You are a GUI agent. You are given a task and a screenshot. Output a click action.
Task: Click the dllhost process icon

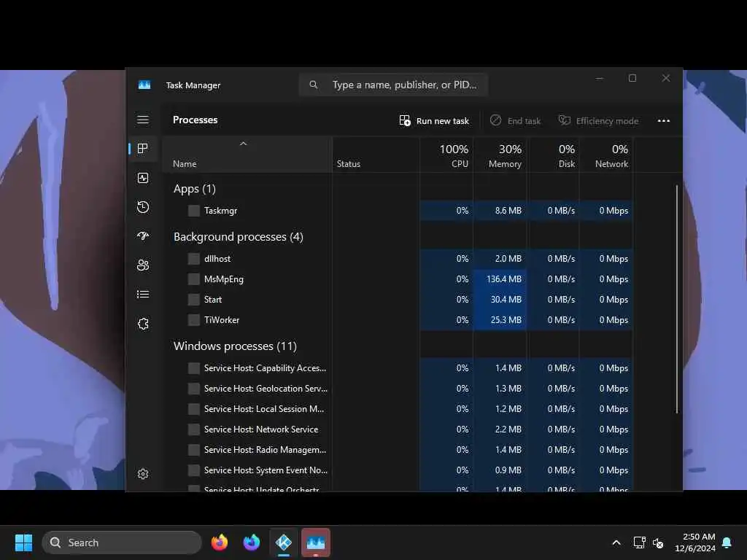(194, 259)
